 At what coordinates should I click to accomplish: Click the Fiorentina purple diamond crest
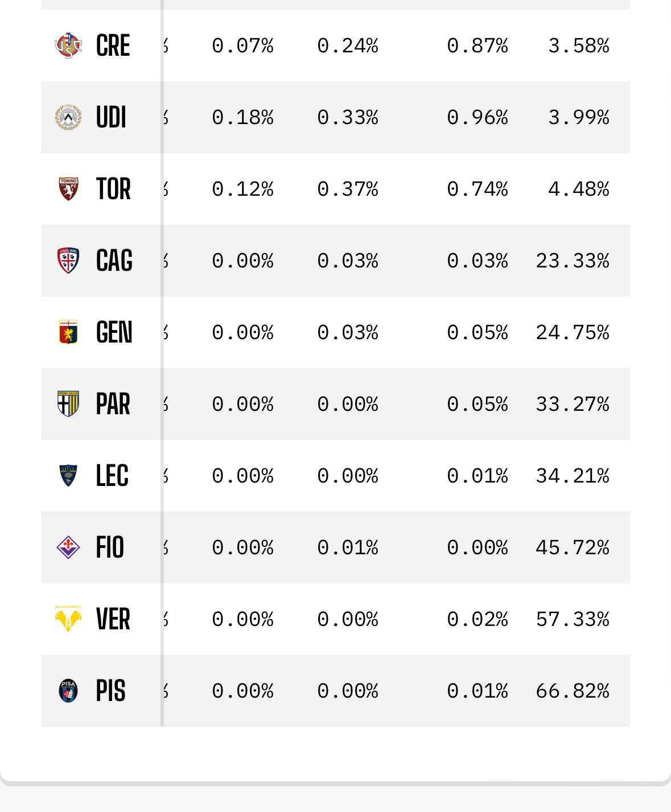click(x=68, y=547)
